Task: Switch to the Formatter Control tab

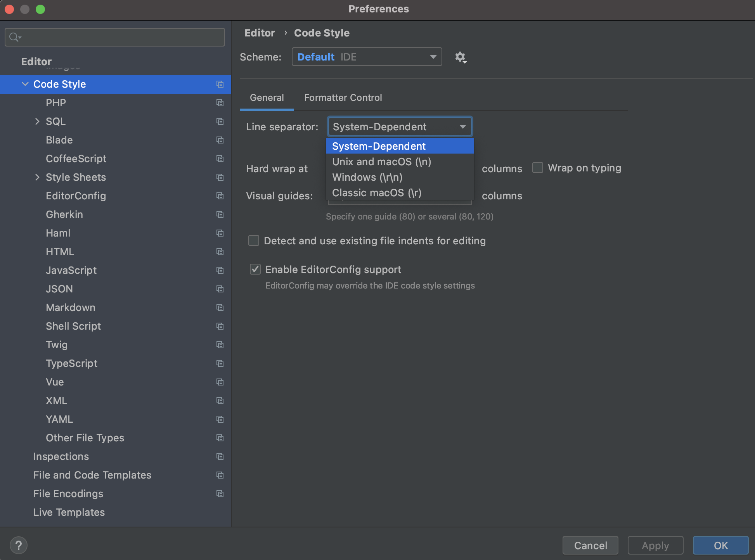Action: point(343,98)
